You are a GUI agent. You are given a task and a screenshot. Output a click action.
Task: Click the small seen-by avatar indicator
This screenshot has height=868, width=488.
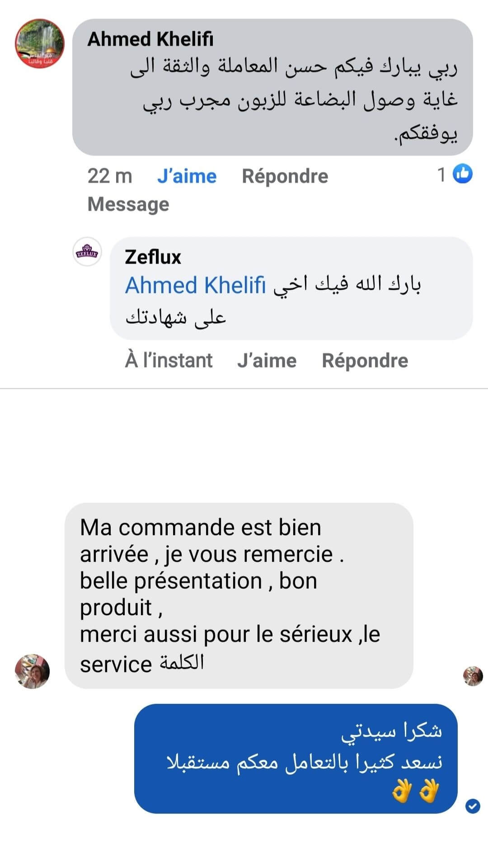point(473,676)
